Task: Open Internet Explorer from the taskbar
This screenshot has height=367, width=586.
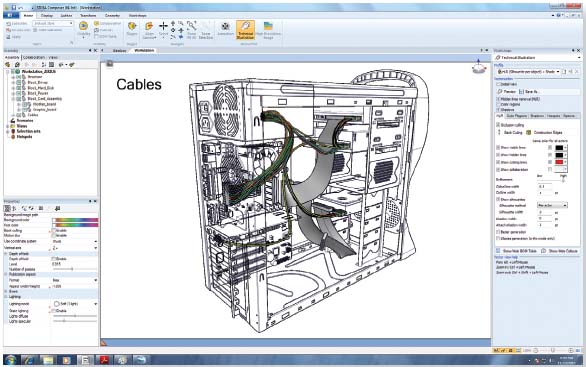Action: 29,360
